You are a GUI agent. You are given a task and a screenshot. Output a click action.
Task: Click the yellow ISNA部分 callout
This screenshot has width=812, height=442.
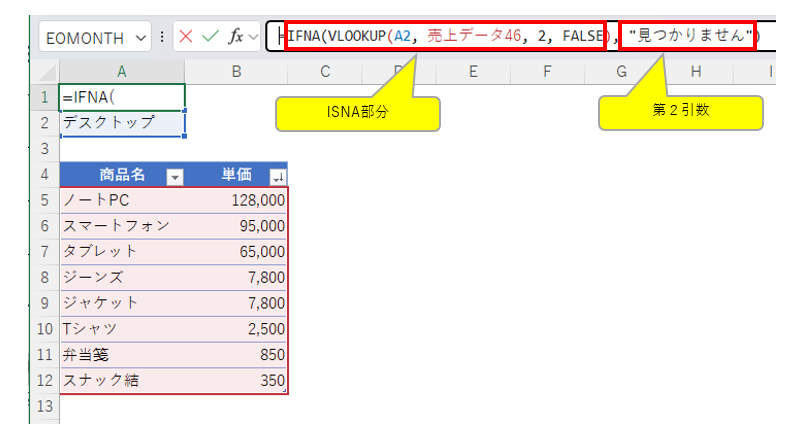point(357,113)
